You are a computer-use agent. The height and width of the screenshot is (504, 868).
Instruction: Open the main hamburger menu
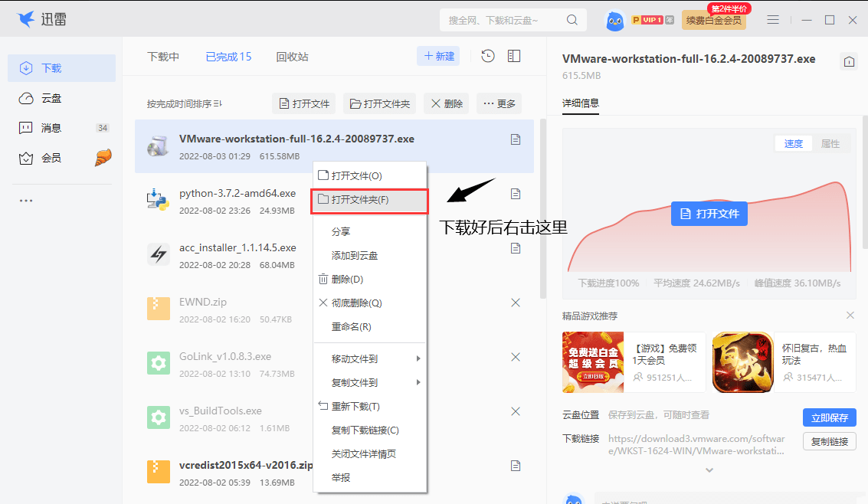773,20
